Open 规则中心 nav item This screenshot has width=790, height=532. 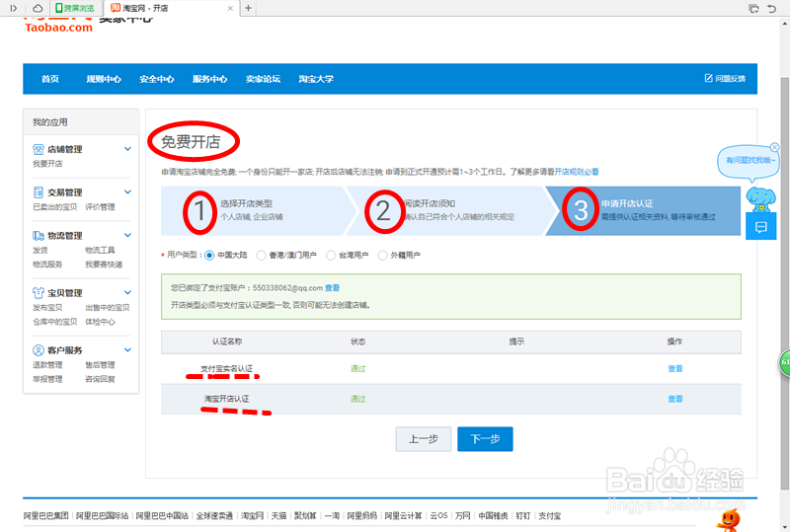[x=104, y=79]
